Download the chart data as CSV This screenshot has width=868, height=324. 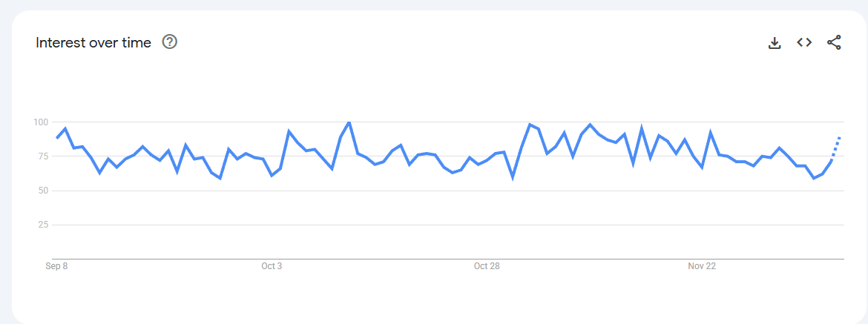click(x=775, y=43)
